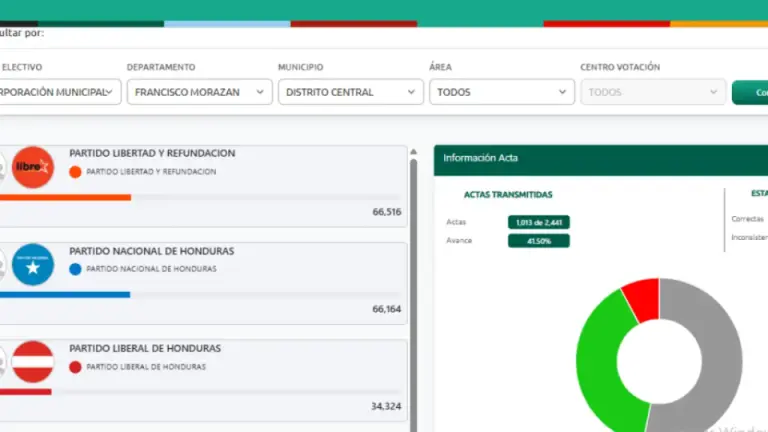
Task: Click the 'PARTIDO LIBERTAD Y REFUNDACION' heading
Action: (152, 153)
